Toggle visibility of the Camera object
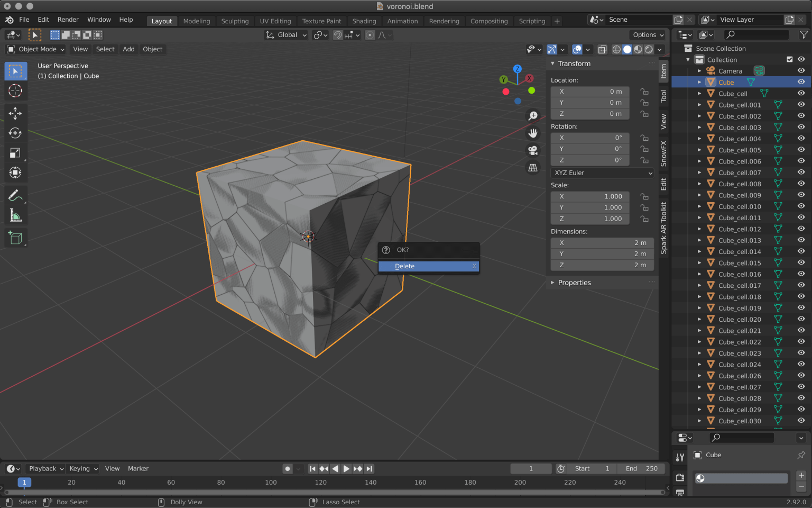This screenshot has width=812, height=508. tap(800, 70)
